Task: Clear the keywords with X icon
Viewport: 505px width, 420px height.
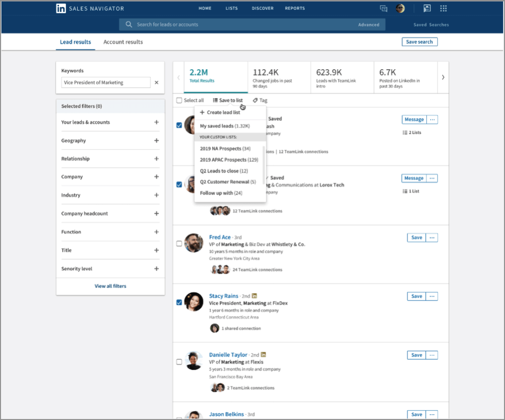Action: [x=156, y=83]
